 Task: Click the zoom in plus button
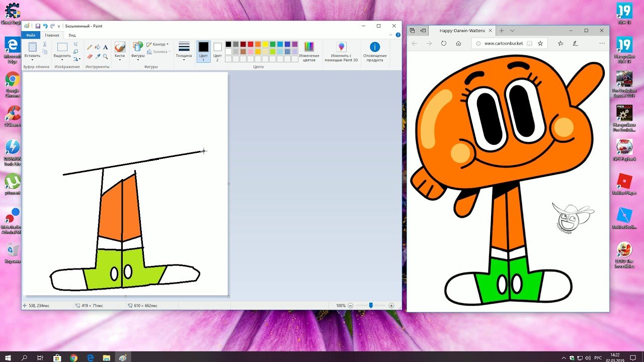(391, 306)
